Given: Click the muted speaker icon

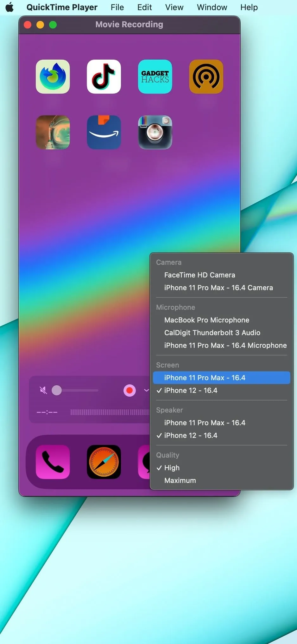Looking at the screenshot, I should (43, 390).
